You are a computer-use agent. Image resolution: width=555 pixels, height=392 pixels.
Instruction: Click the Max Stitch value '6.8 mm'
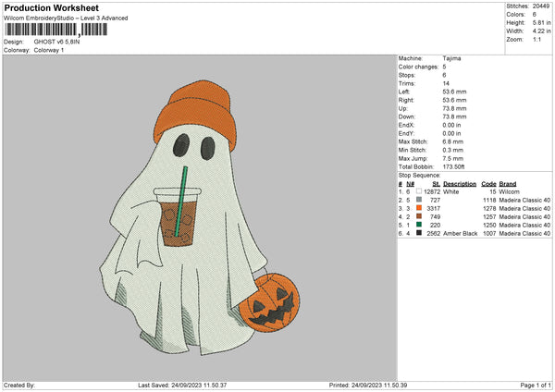[x=452, y=141]
